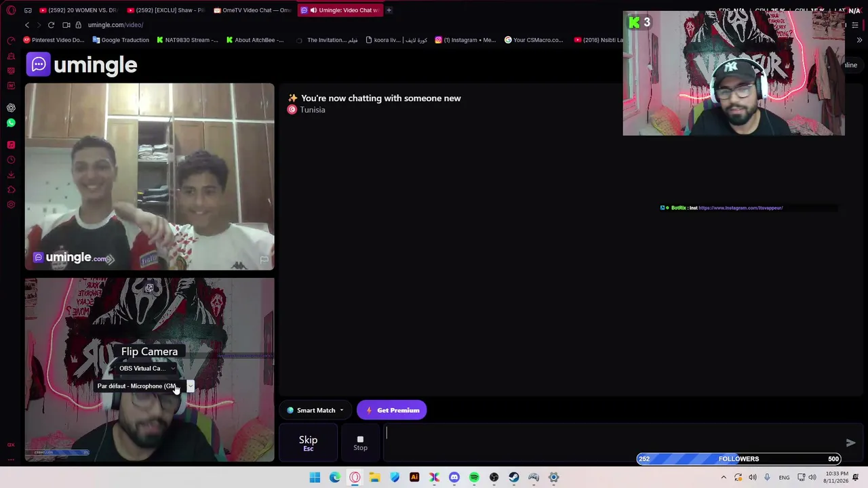Screen dimensions: 868x488
Task: Open the Pinterest Video Downloader bookmark
Action: point(54,40)
